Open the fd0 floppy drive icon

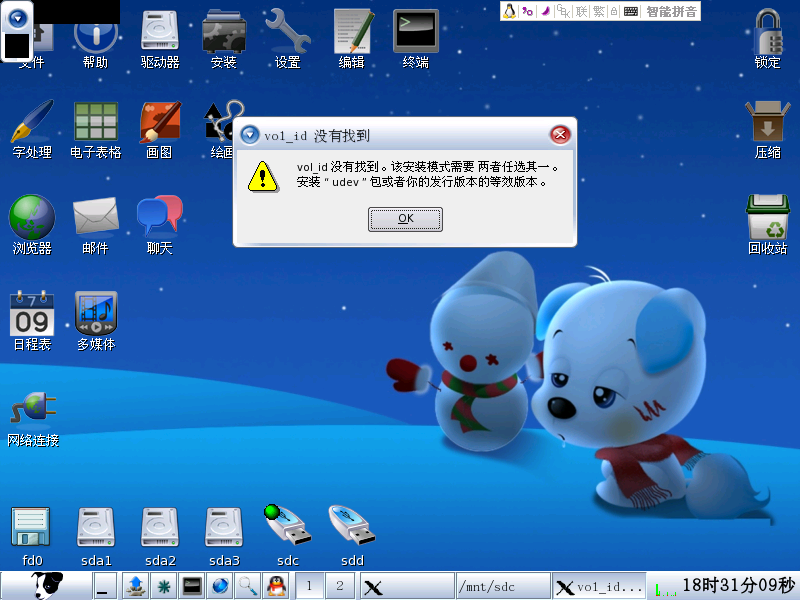[31, 537]
